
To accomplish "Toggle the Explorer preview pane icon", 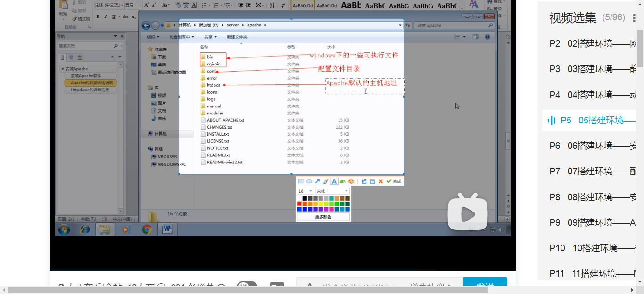I will 475,37.
